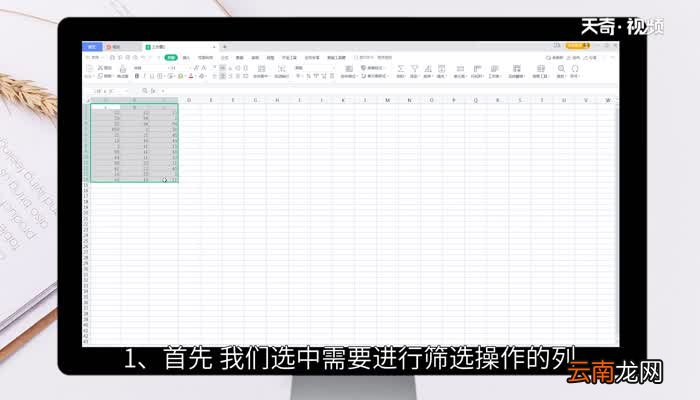The height and width of the screenshot is (400, 700).
Task: Toggle Bold formatting
Action: [137, 76]
